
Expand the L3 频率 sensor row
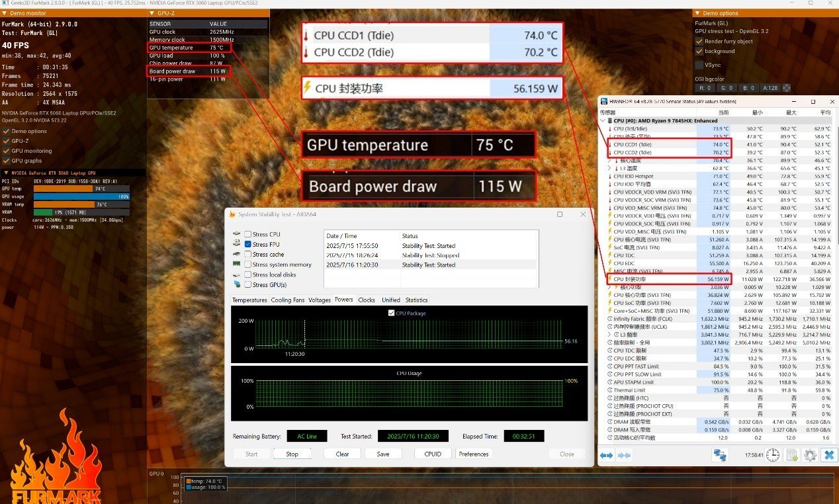609,335
